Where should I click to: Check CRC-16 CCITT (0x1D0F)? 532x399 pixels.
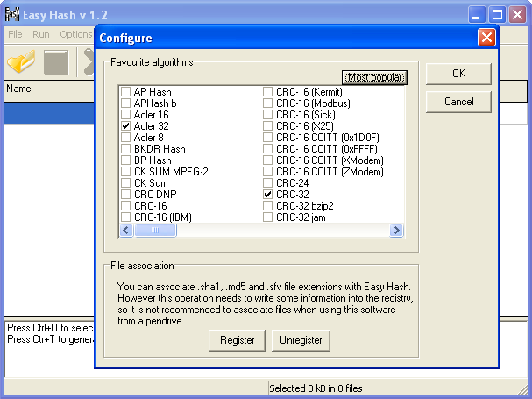267,137
